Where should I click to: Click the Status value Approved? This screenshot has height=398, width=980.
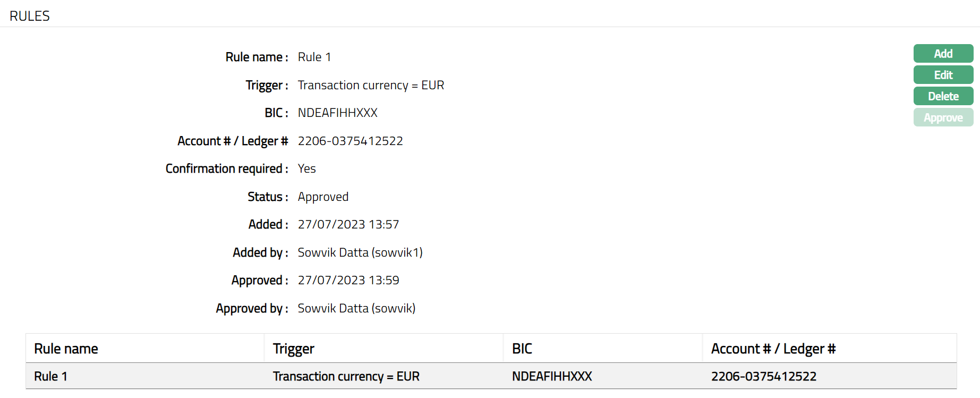pyautogui.click(x=323, y=197)
